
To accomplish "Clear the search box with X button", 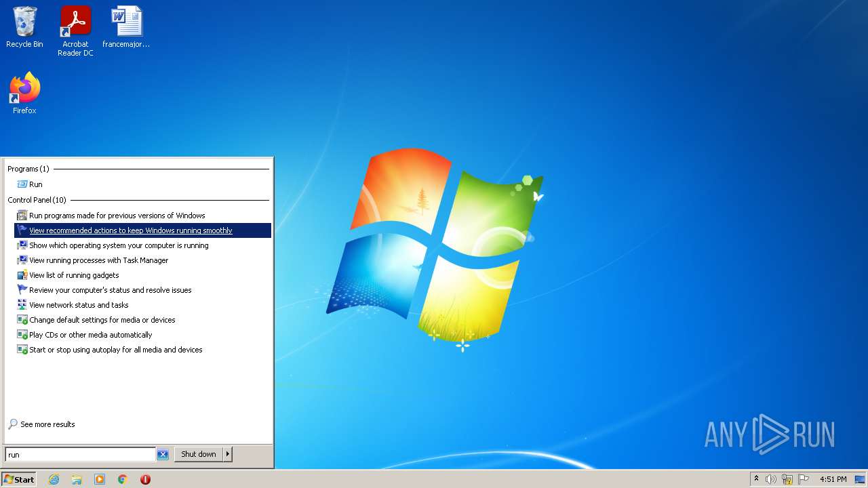I will pyautogui.click(x=163, y=455).
